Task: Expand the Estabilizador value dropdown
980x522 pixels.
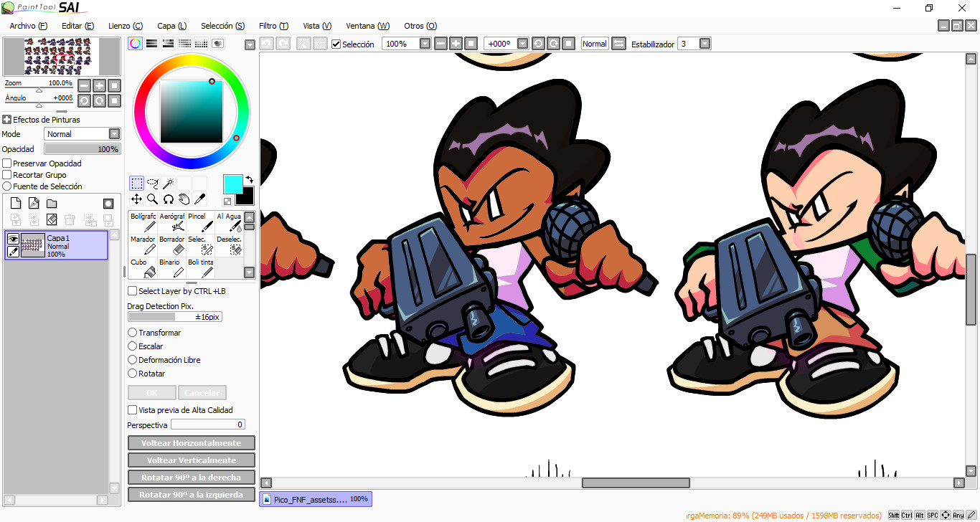Action: [x=705, y=44]
